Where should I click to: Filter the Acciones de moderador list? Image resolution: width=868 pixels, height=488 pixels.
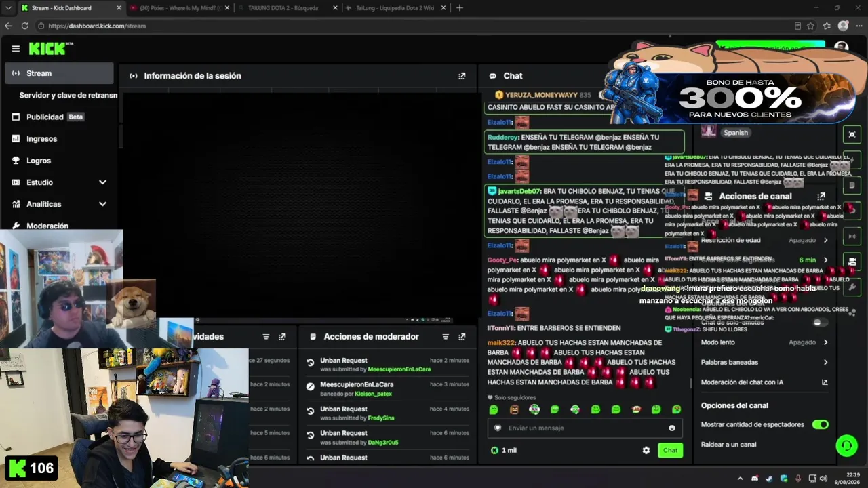point(446,337)
